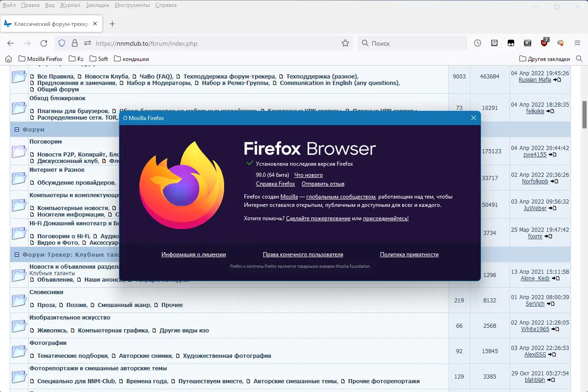Click the присоединяйтесь! link
The width and height of the screenshot is (588, 392).
point(386,218)
